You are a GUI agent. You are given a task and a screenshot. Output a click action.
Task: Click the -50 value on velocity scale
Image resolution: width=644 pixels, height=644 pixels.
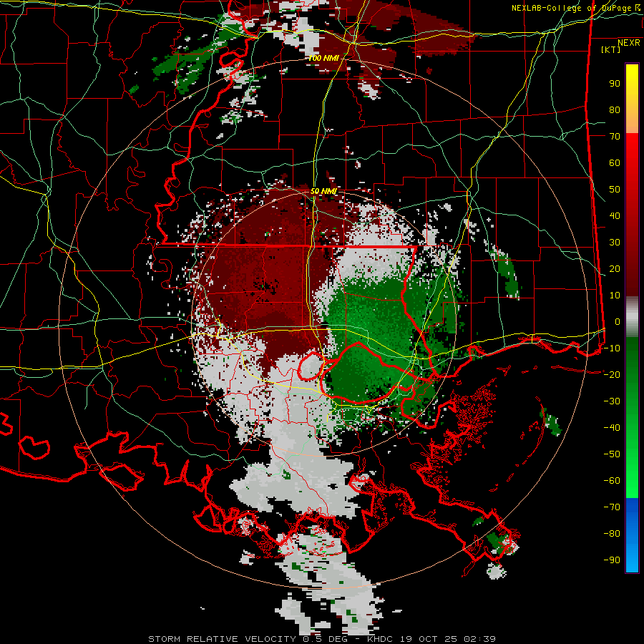[x=612, y=454]
